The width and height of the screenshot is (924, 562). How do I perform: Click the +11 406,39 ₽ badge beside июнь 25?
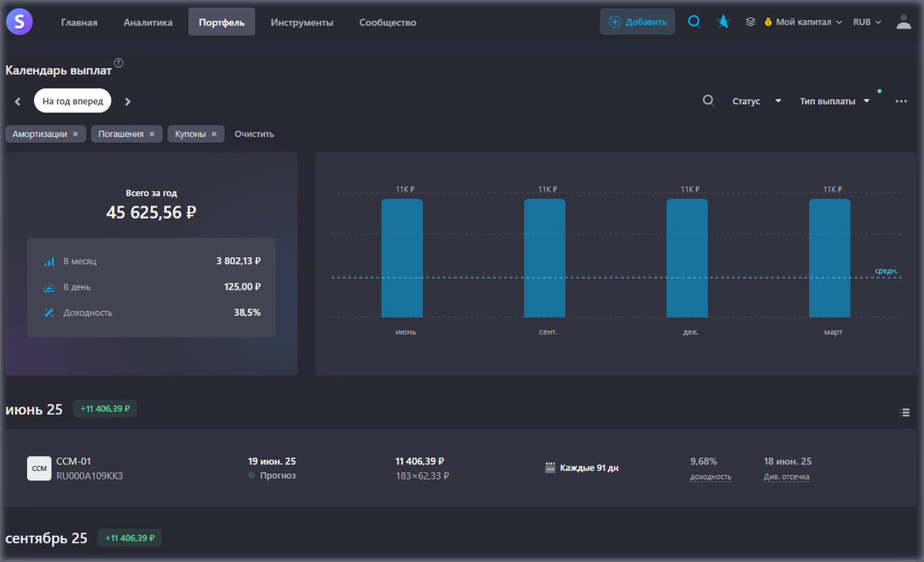[x=105, y=409]
